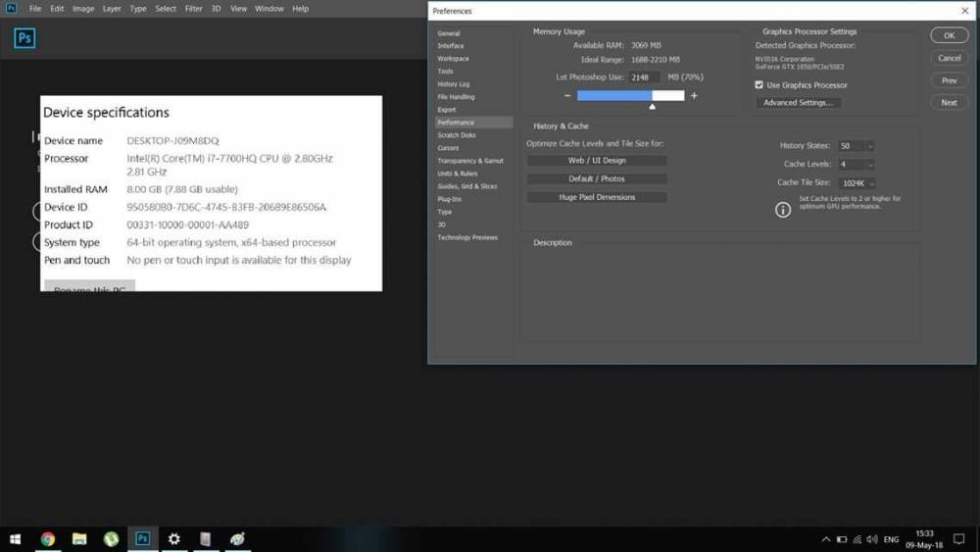This screenshot has height=552, width=980.
Task: Close the Preferences dialog
Action: point(965,11)
